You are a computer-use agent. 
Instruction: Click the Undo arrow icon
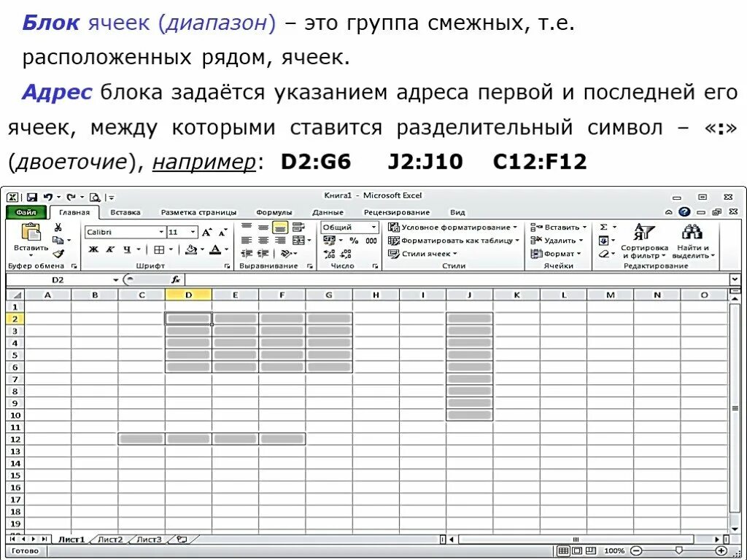click(x=48, y=197)
